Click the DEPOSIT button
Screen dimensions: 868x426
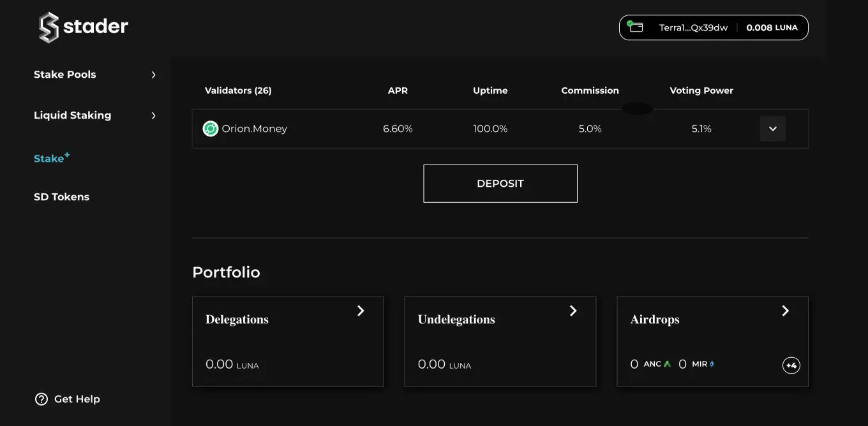click(500, 184)
